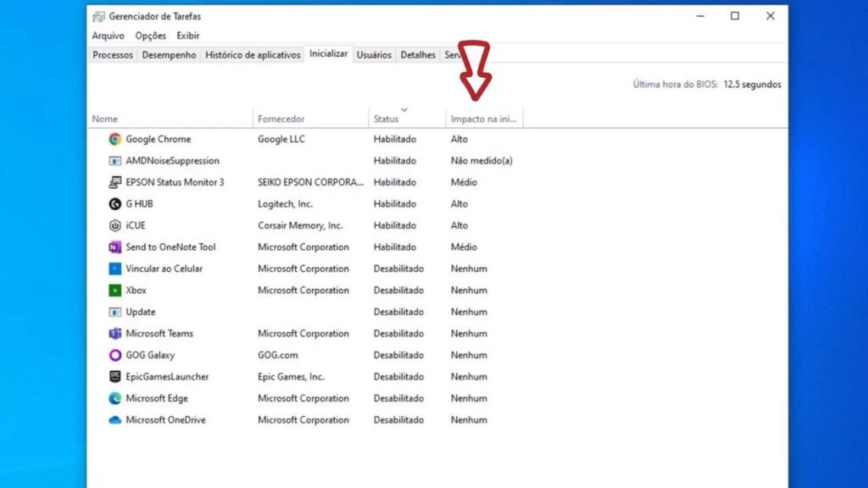Viewport: 868px width, 488px height.
Task: Click Médio impact for EPSON Status Monitor
Action: [464, 182]
